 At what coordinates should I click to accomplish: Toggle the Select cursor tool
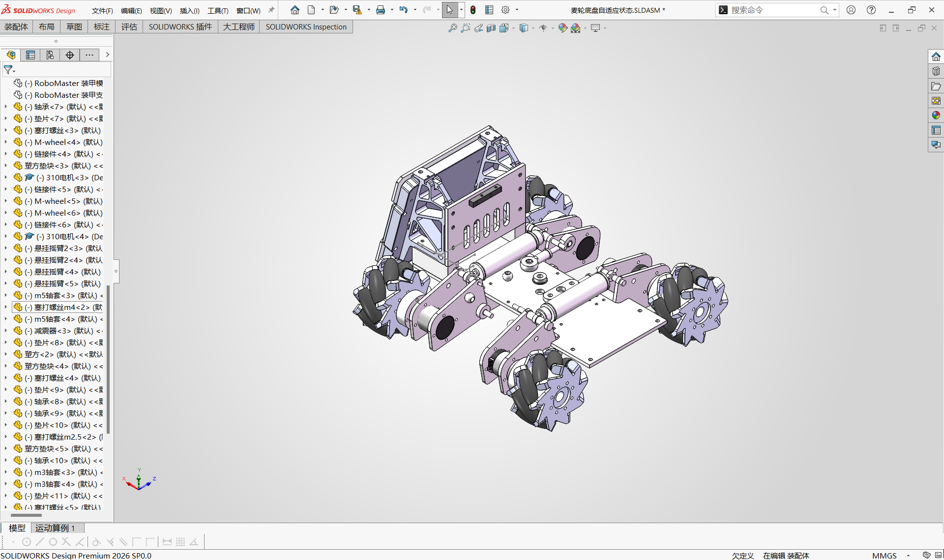coord(449,10)
